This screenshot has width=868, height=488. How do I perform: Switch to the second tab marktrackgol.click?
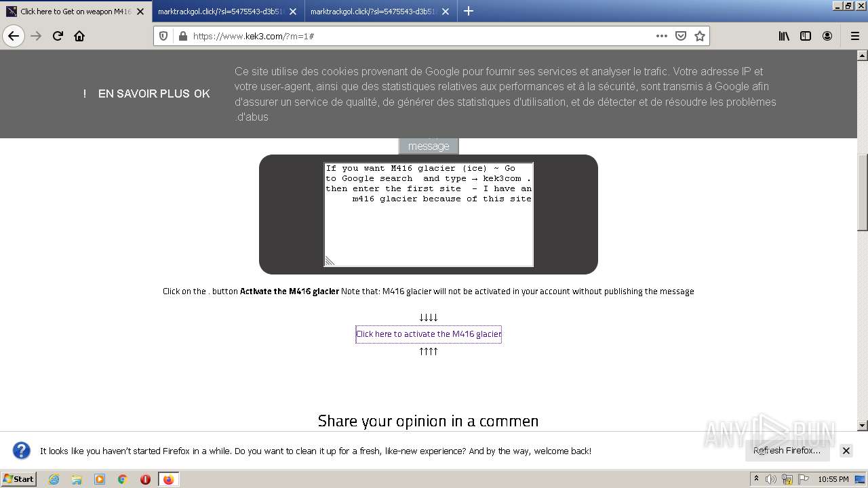pos(228,12)
